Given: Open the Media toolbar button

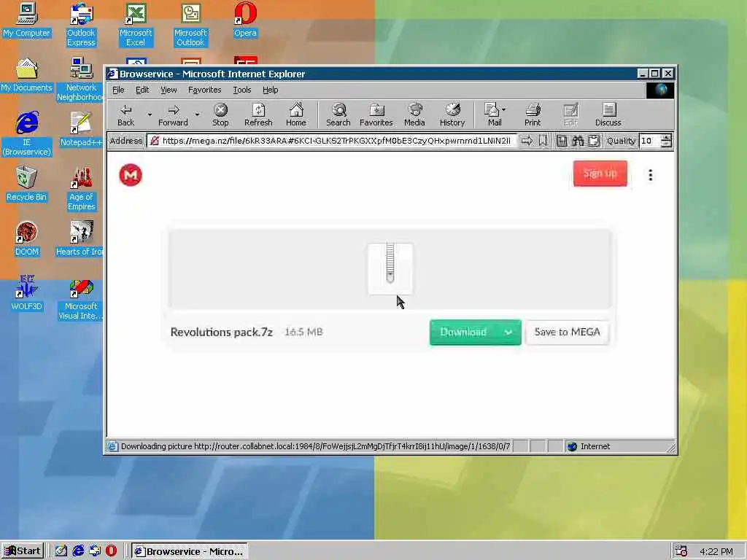Looking at the screenshot, I should point(414,115).
